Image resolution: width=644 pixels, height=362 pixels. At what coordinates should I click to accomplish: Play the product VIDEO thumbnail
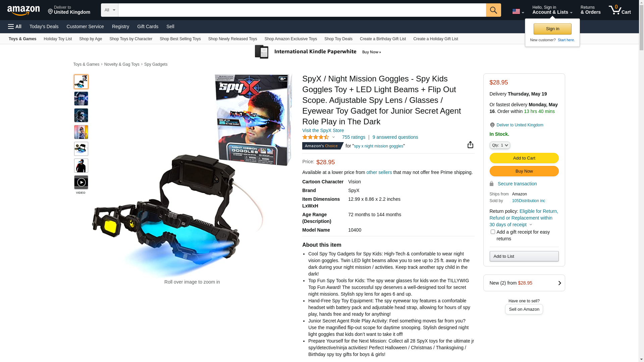(x=81, y=182)
